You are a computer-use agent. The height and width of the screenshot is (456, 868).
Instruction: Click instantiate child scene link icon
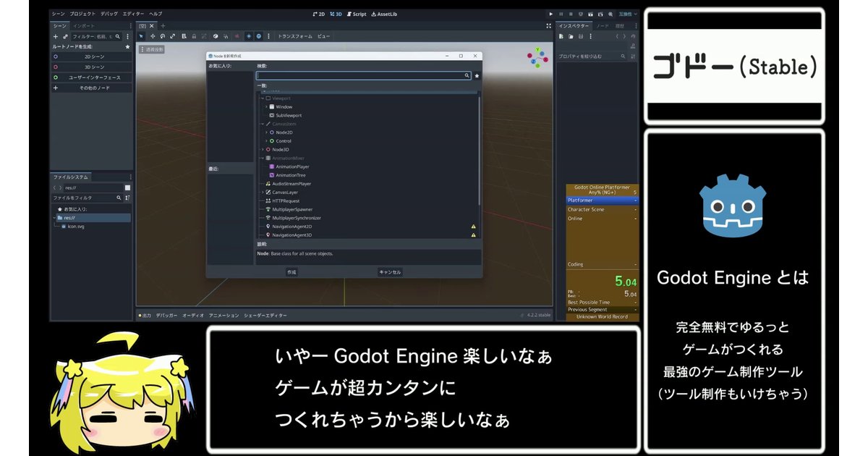click(x=65, y=35)
